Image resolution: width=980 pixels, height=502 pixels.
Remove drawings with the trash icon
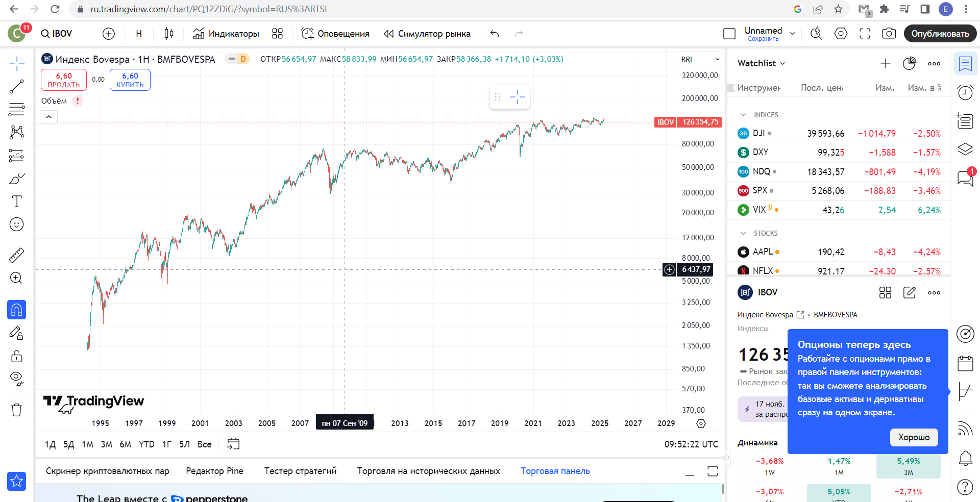pyautogui.click(x=17, y=410)
